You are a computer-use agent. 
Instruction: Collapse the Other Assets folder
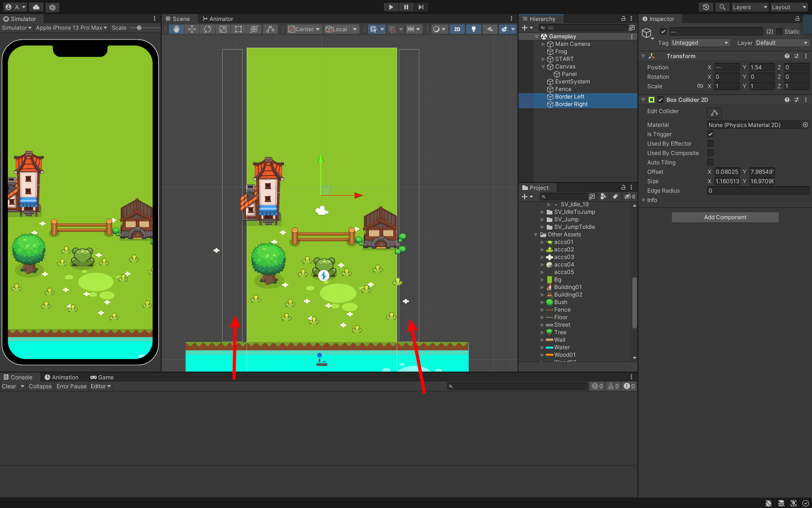[536, 234]
